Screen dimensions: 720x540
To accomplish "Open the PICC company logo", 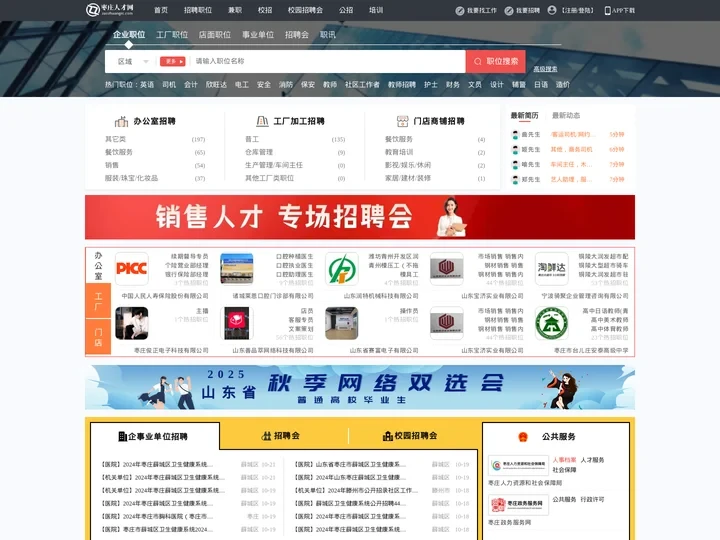I will [x=132, y=269].
